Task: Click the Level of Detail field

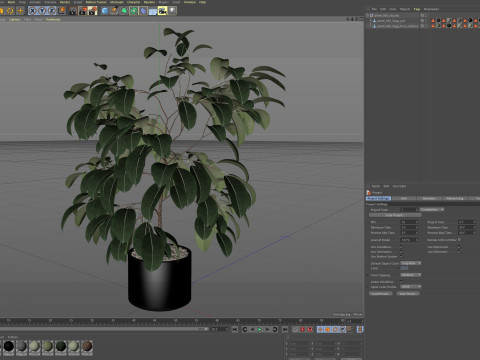Action: point(409,240)
